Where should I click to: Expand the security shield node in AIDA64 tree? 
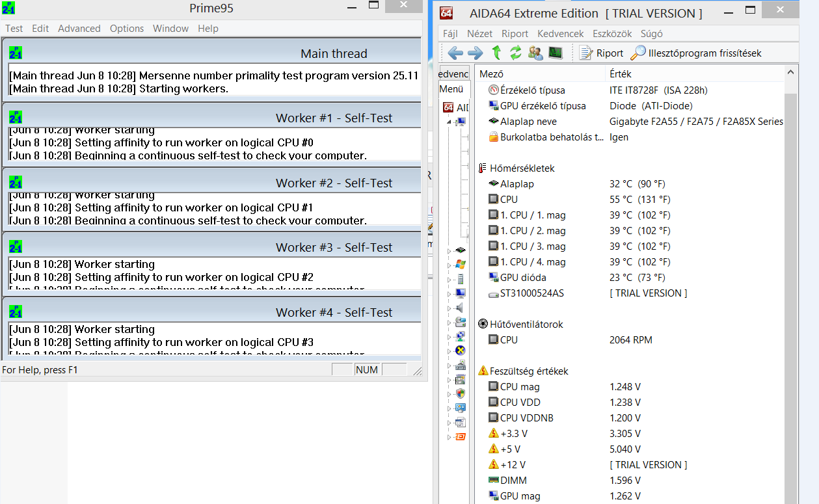click(449, 393)
